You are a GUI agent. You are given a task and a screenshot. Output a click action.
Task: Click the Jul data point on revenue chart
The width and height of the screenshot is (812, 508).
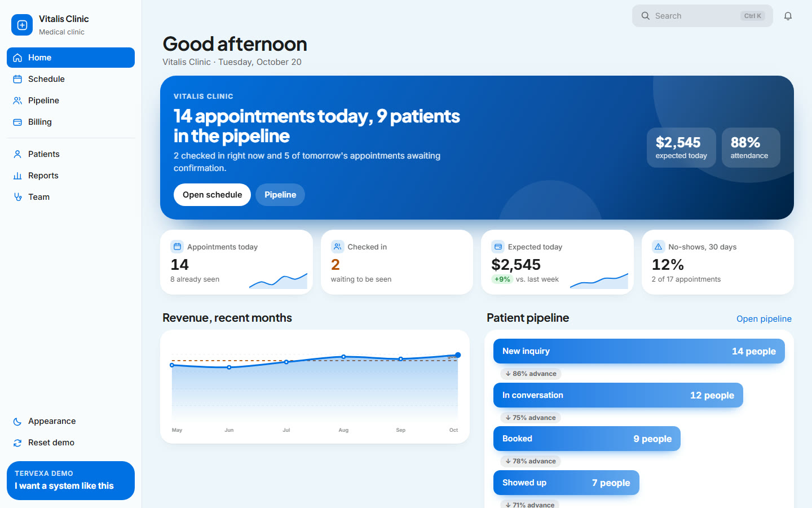coord(286,362)
